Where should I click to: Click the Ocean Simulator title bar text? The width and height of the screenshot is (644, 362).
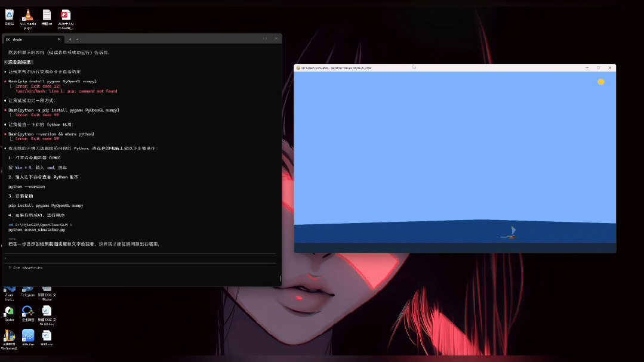click(x=336, y=68)
